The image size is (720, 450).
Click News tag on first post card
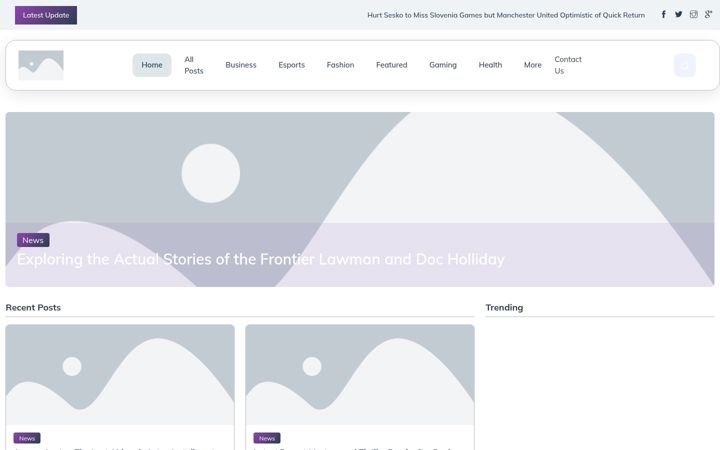(x=27, y=438)
